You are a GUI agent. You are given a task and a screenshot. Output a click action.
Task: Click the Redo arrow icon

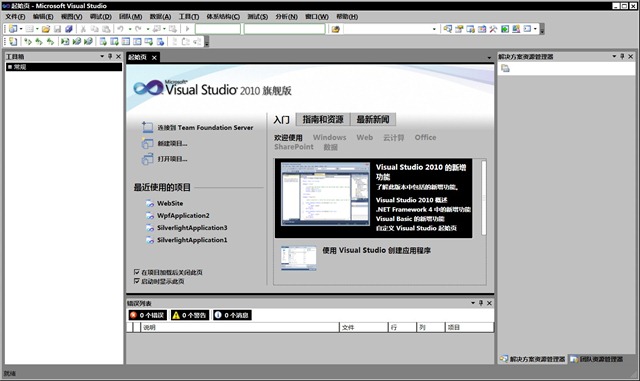pos(138,29)
